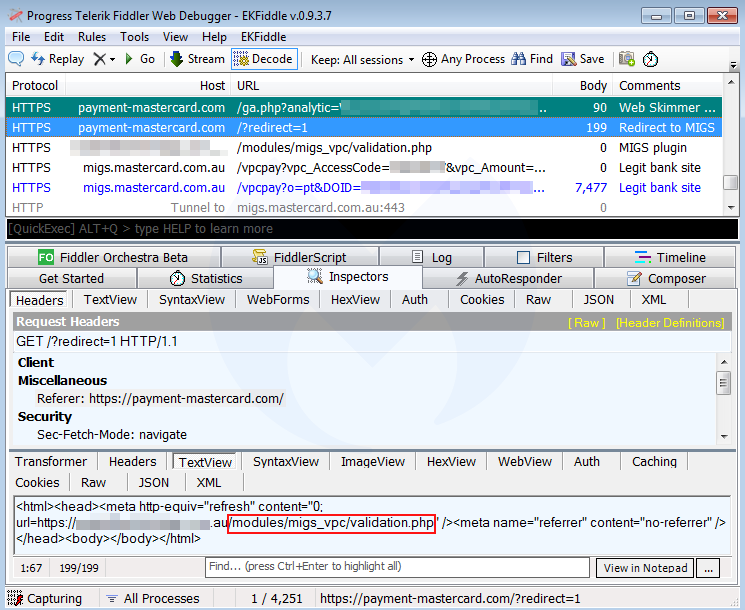Click the Go resume arrow
Screen dimensions: 745x610
138,59
